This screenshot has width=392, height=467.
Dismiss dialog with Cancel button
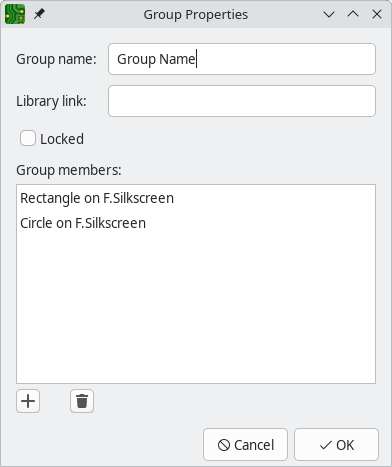click(245, 445)
